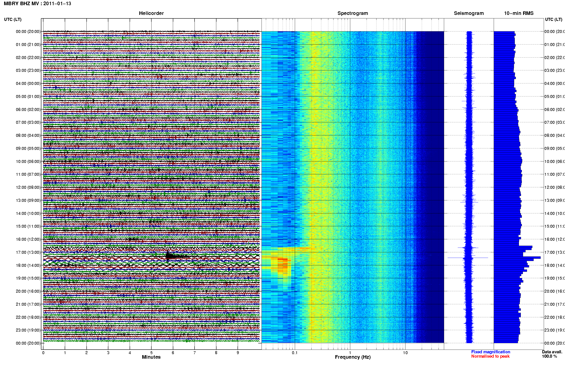The height and width of the screenshot is (368, 588).
Task: Click the '5' minutes axis tick label
Action: 151,353
